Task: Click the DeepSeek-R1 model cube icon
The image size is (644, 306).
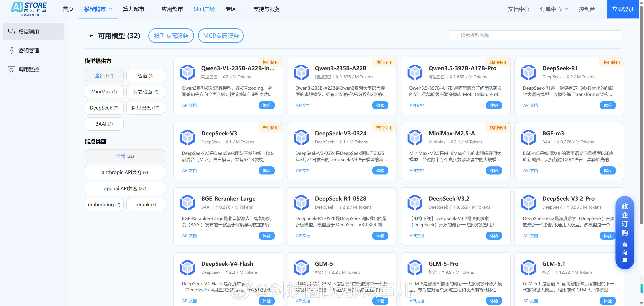Action: click(x=529, y=72)
